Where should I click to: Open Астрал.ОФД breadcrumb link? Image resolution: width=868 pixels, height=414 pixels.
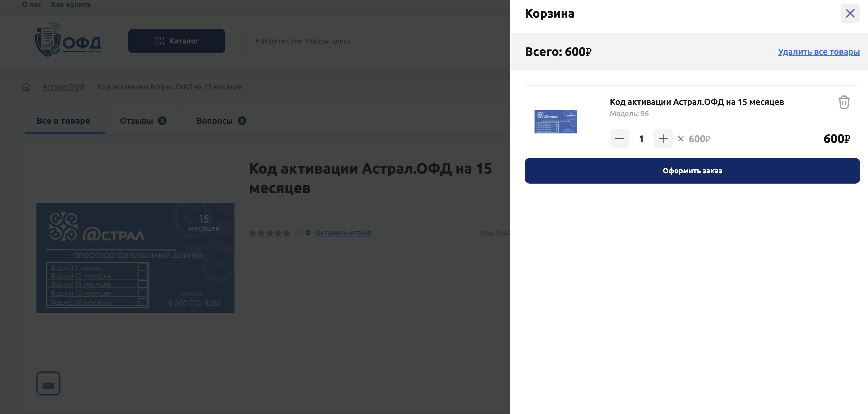tap(64, 87)
